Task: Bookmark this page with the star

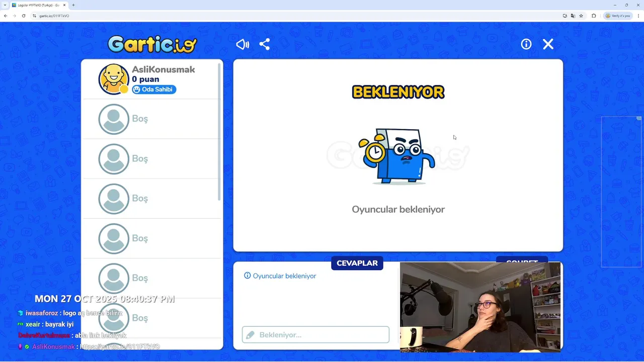Action: (581, 16)
